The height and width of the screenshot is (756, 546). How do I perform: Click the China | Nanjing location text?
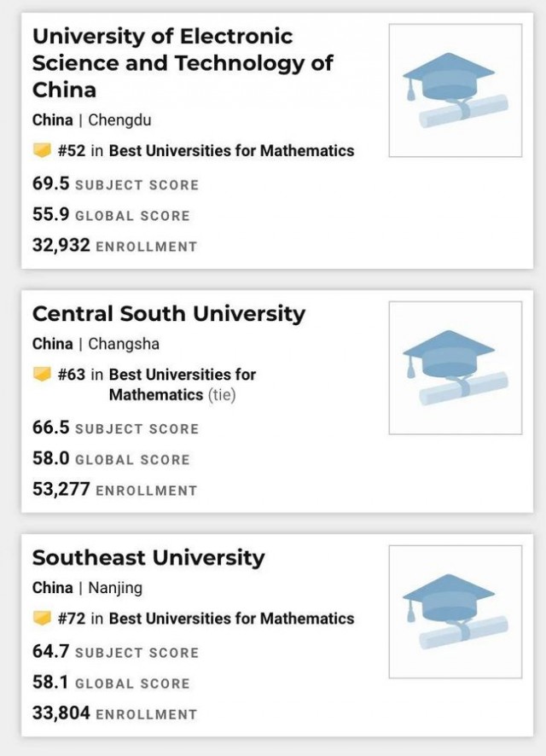click(x=87, y=588)
